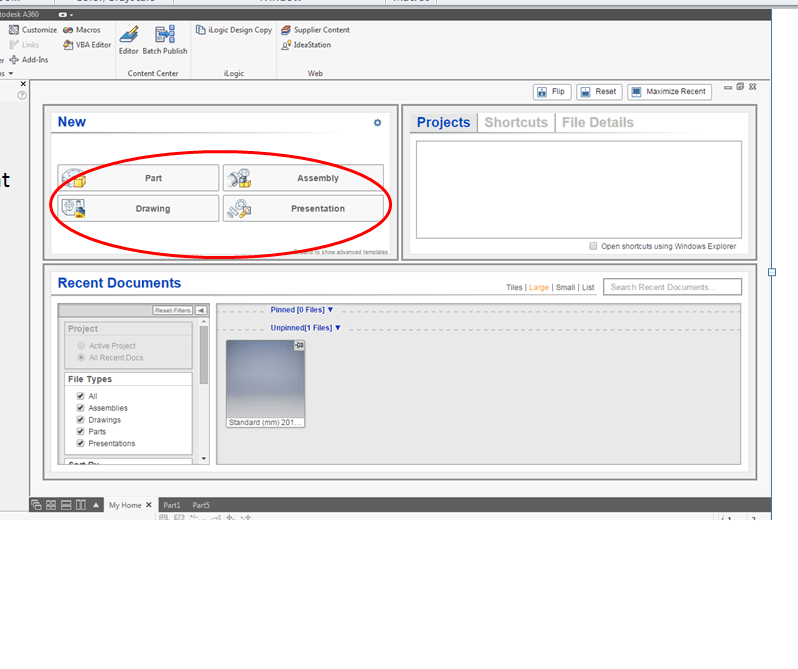Open IdeaStation
798x669 pixels.
[x=306, y=45]
